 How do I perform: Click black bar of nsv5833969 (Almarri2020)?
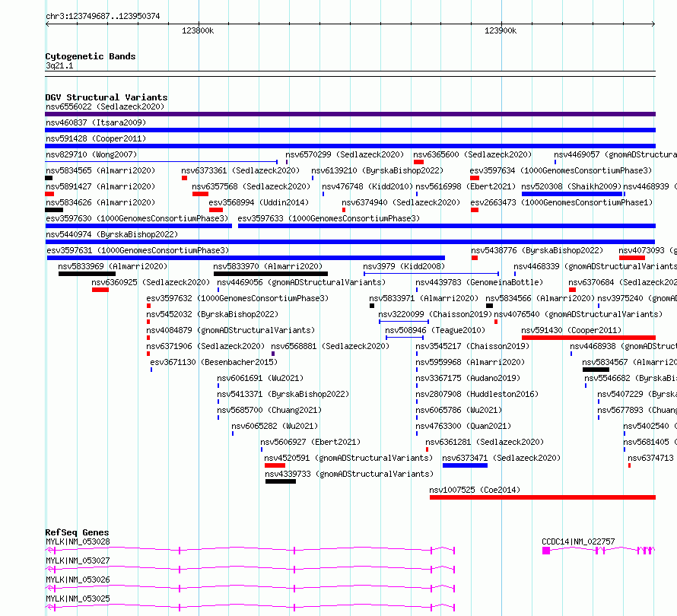tap(87, 274)
